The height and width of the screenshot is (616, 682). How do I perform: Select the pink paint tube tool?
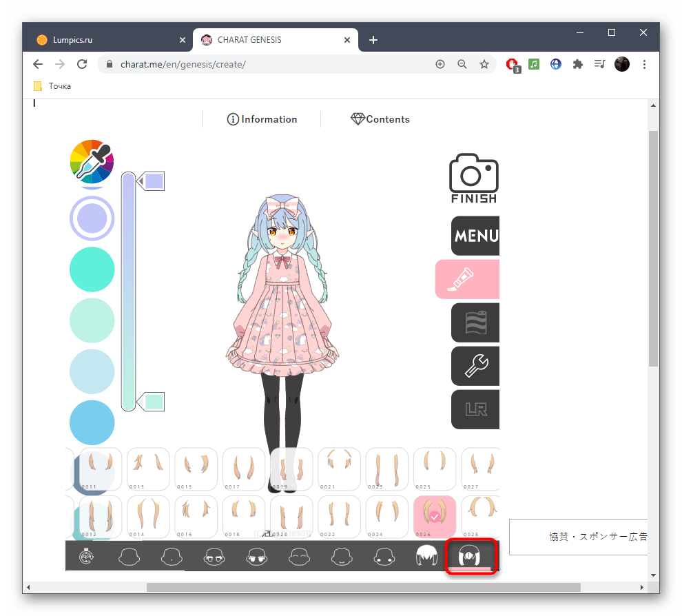[x=468, y=278]
